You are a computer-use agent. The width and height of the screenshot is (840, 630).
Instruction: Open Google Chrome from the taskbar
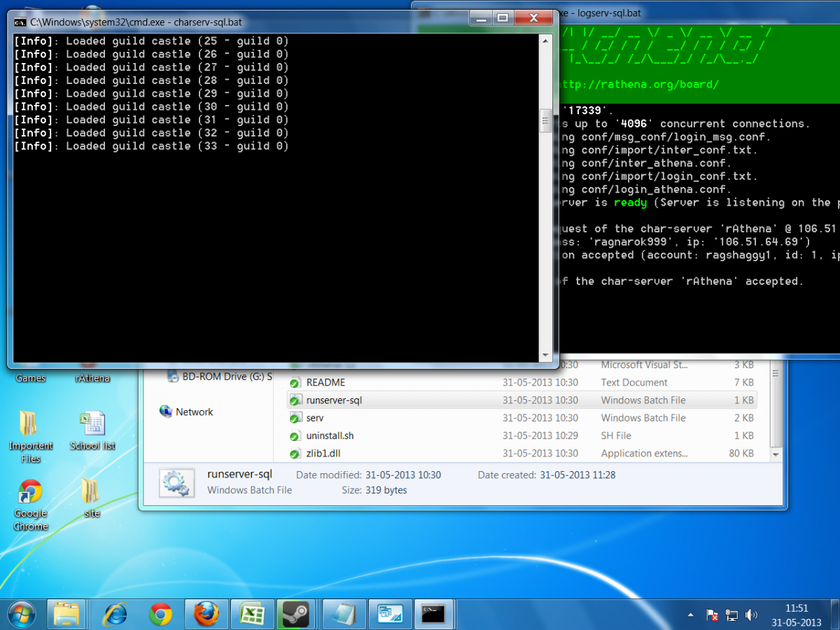(160, 615)
